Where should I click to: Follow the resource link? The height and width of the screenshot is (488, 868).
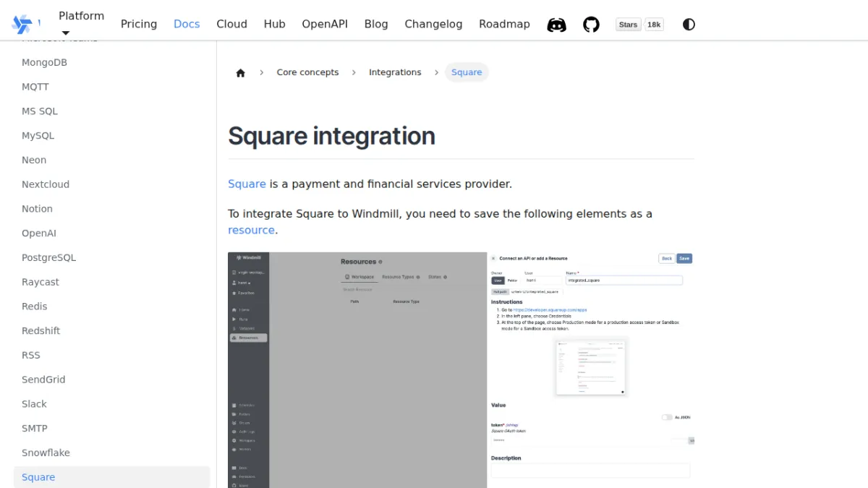pyautogui.click(x=251, y=230)
